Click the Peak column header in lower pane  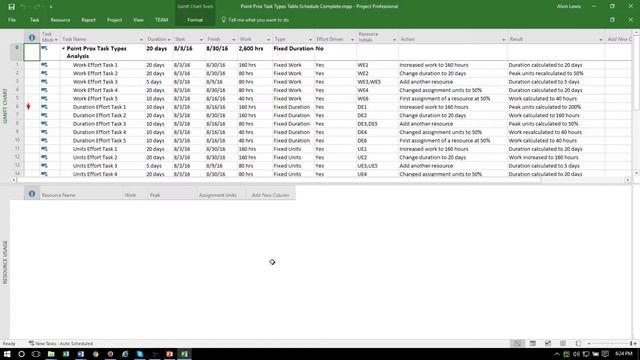click(172, 195)
